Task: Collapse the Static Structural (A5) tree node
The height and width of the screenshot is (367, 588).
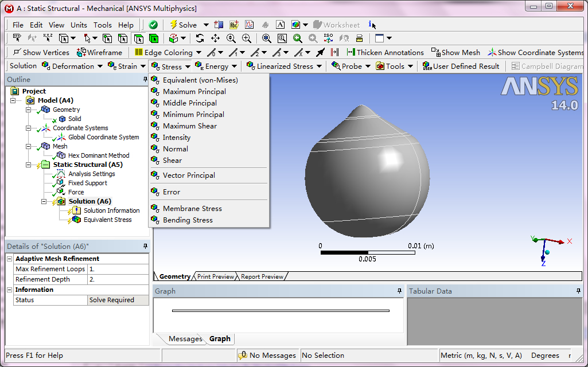Action: 29,165
